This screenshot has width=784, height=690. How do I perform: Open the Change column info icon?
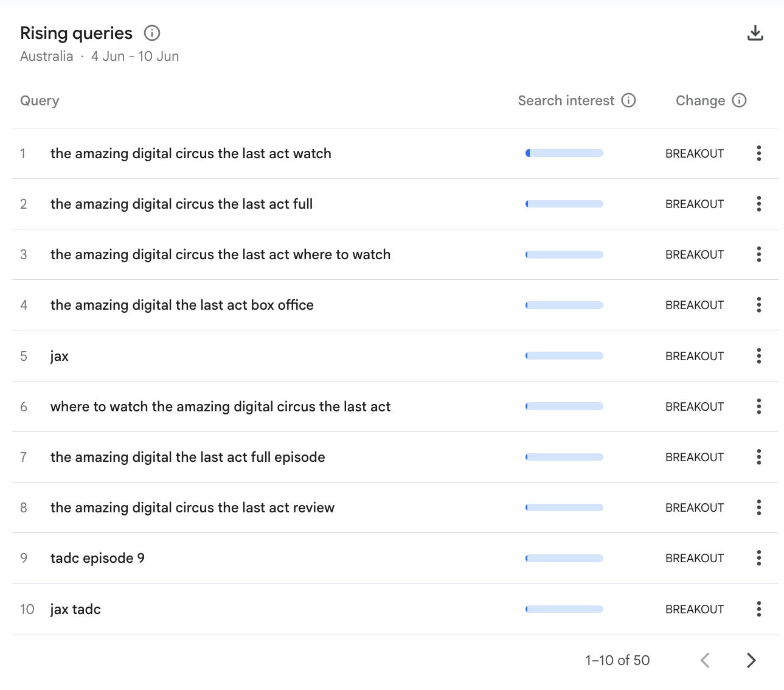[x=739, y=100]
